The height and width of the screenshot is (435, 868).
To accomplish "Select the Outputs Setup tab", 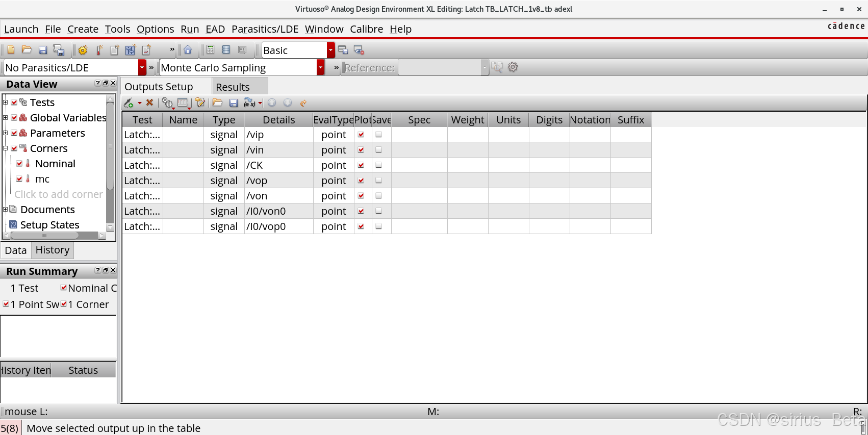I will coord(166,87).
